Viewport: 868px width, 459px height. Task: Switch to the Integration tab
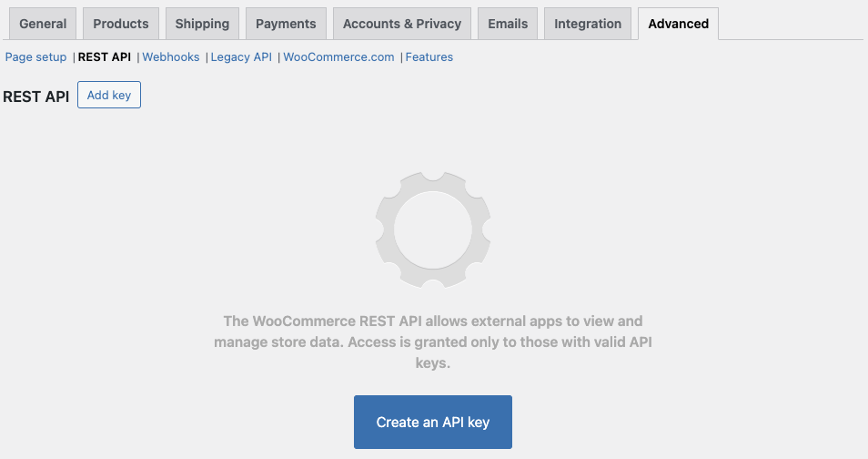588,24
